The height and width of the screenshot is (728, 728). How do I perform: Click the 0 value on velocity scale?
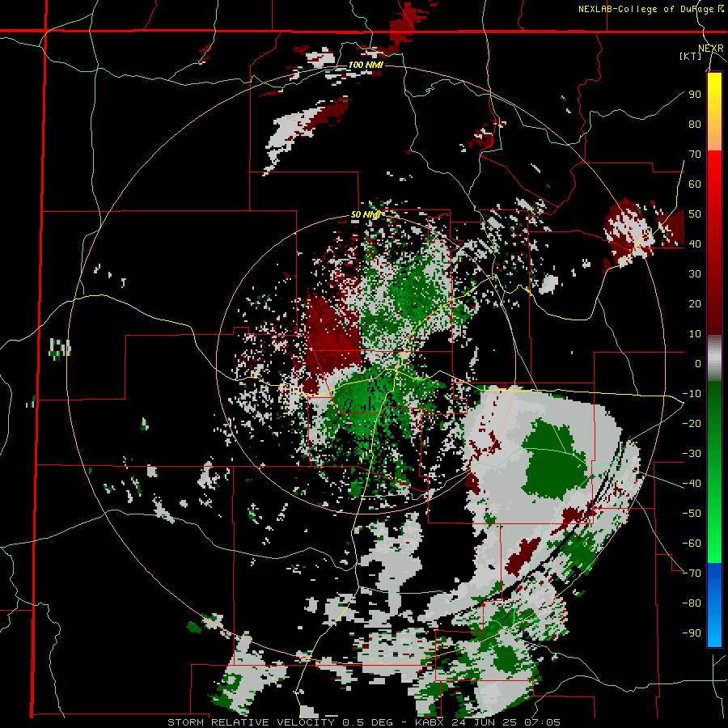(x=698, y=363)
